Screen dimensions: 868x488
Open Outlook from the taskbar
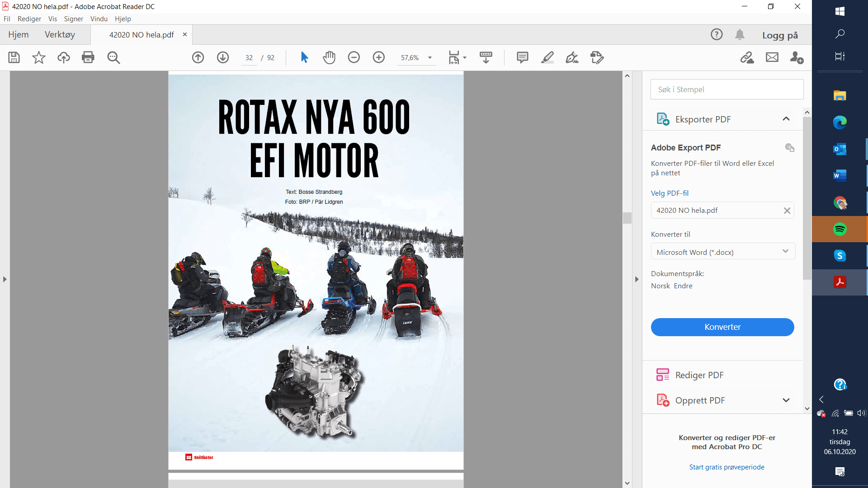[x=840, y=149]
